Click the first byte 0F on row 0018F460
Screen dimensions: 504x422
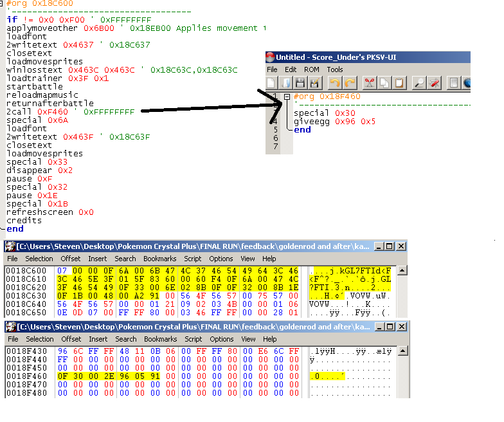(x=63, y=376)
